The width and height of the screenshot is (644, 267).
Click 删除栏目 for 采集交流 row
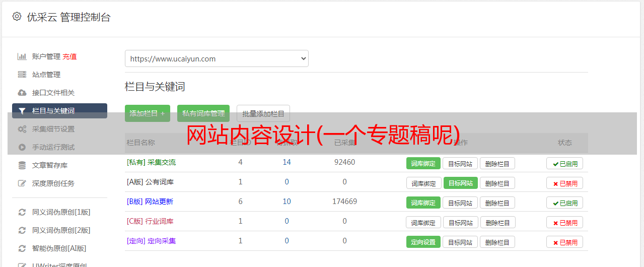tap(497, 163)
